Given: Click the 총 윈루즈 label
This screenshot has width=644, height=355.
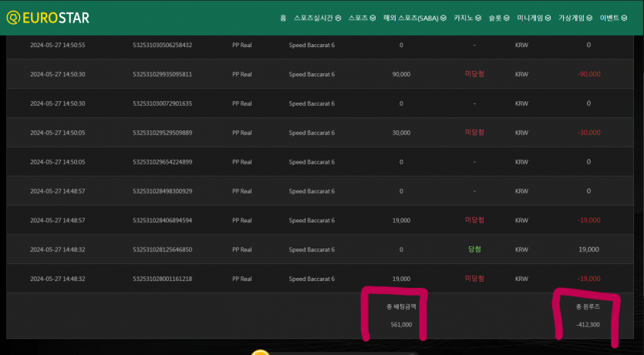Looking at the screenshot, I should 588,306.
